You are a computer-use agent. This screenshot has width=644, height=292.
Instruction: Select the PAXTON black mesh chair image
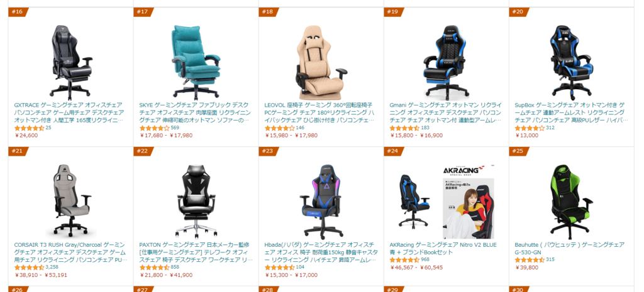pos(196,202)
